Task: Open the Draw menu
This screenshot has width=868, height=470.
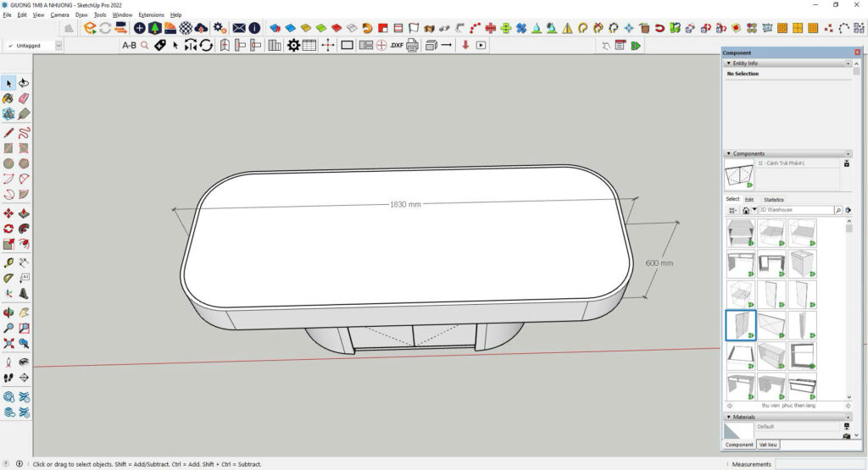Action: pyautogui.click(x=81, y=15)
